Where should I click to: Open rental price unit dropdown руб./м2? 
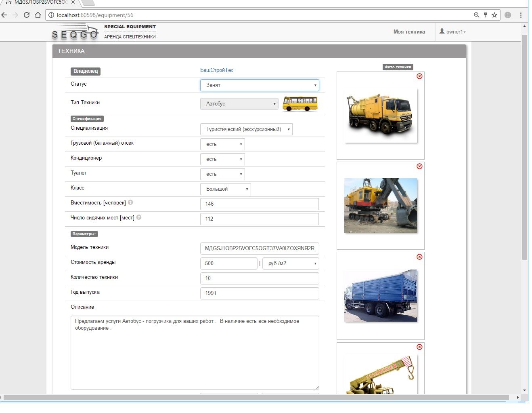click(x=291, y=263)
